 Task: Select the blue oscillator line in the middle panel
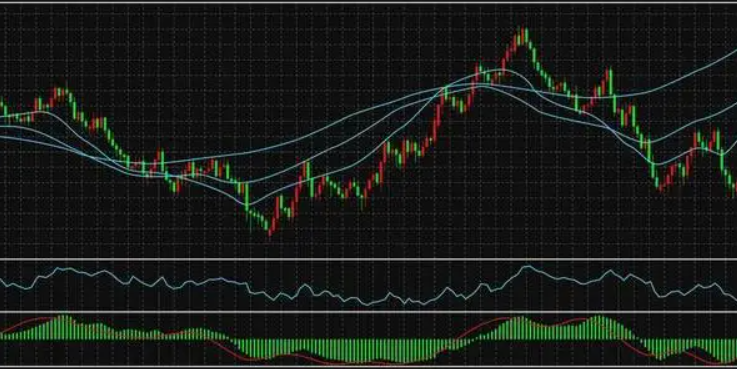click(x=368, y=285)
